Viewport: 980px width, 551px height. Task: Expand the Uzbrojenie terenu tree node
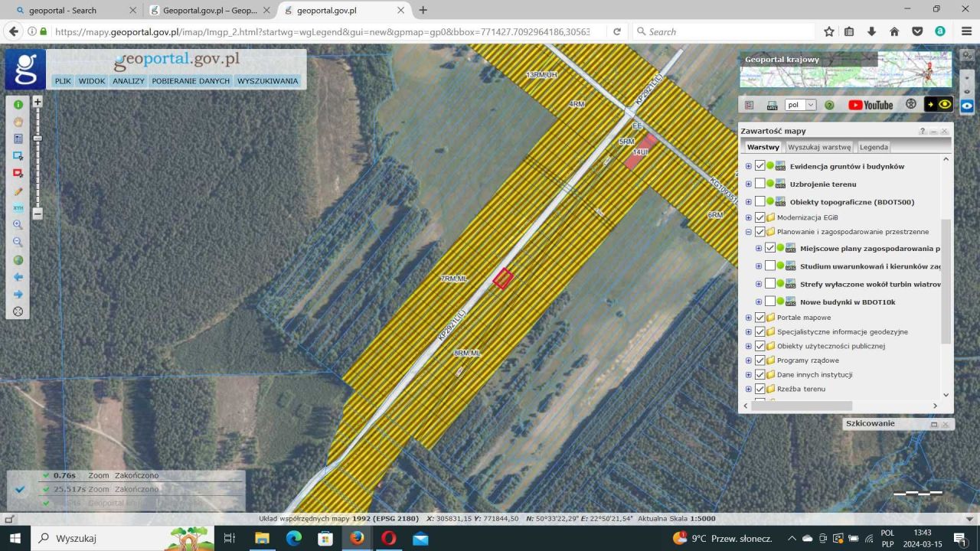[x=749, y=184]
